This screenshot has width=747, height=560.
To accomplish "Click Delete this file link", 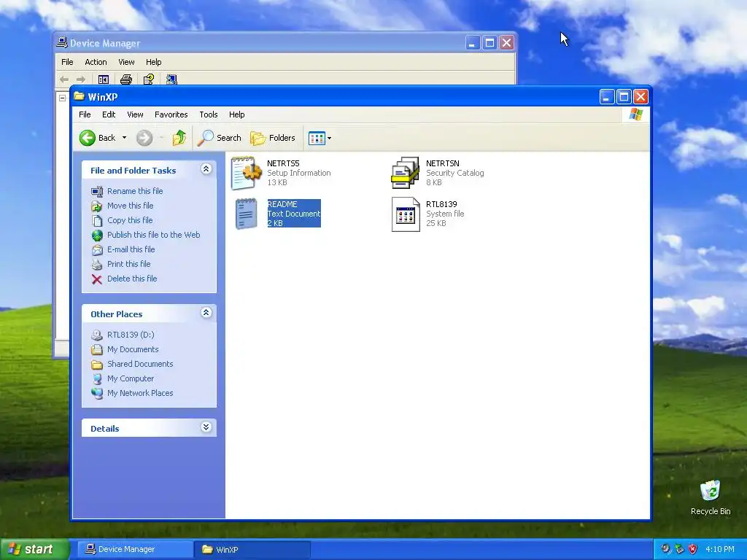I will click(x=132, y=279).
